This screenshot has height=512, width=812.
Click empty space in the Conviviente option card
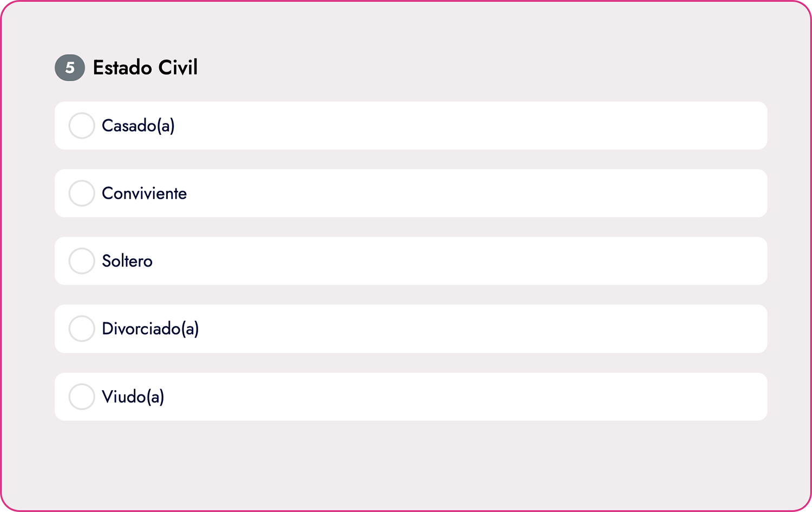click(460, 193)
